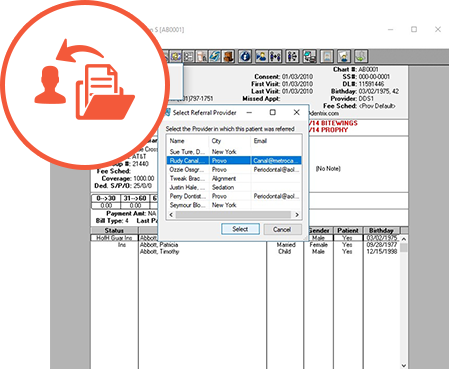Viewport: 449px width, 369px height.
Task: Minimize the Select Referral Provider dialog
Action: (249, 112)
